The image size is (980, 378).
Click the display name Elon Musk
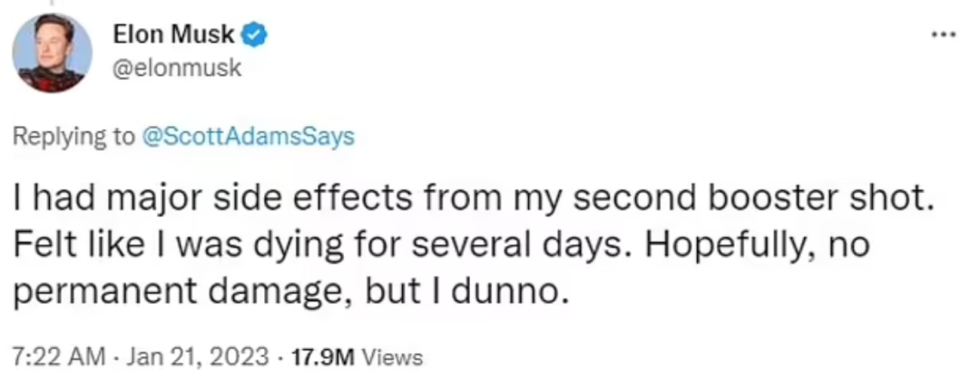coord(174,36)
